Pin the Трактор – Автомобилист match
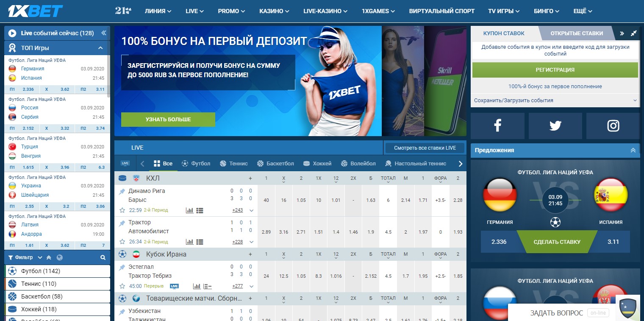 [x=122, y=223]
